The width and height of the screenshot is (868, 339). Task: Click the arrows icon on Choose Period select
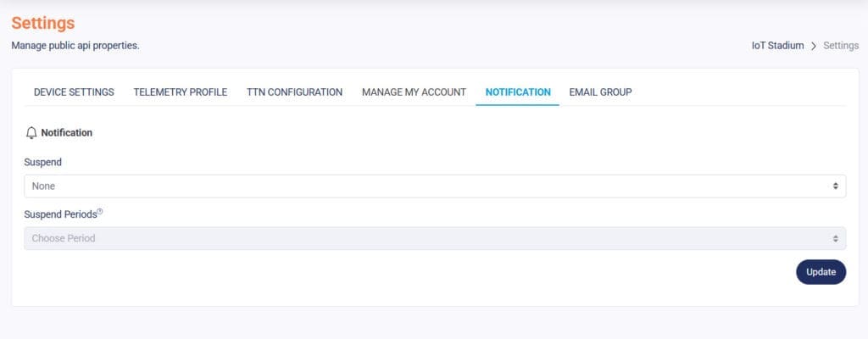coord(835,238)
